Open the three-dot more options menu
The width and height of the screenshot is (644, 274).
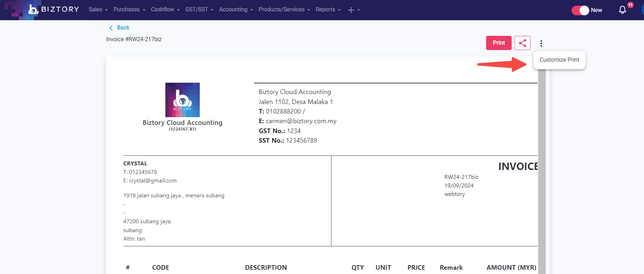(541, 43)
